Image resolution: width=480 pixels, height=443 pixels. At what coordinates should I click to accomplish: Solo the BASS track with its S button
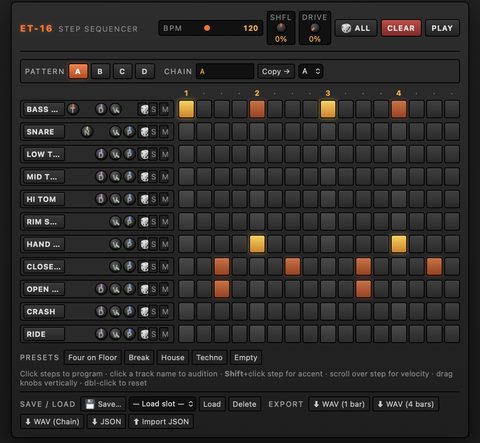153,109
